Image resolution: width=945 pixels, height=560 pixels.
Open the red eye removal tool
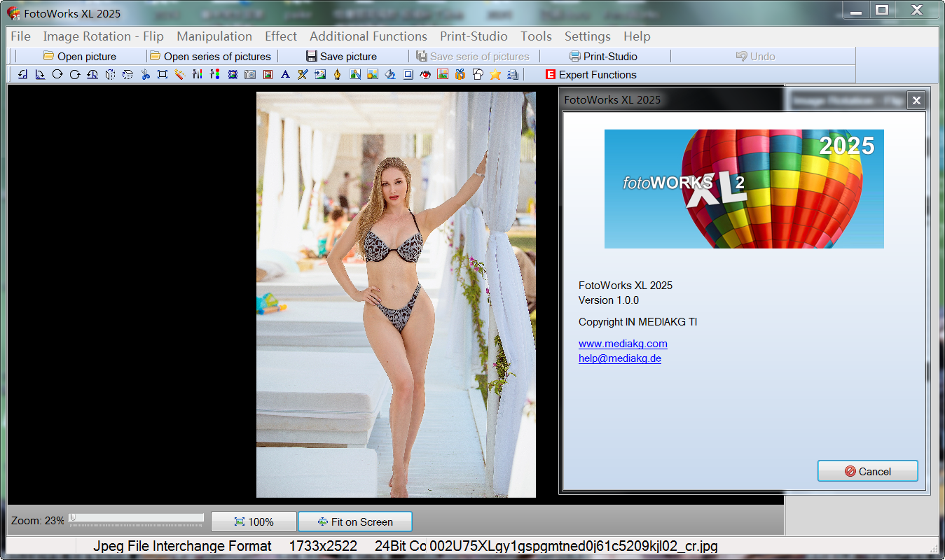425,75
